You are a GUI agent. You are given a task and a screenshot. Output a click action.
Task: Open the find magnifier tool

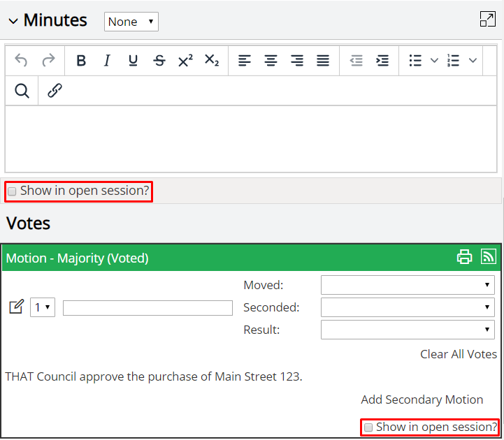coord(22,91)
